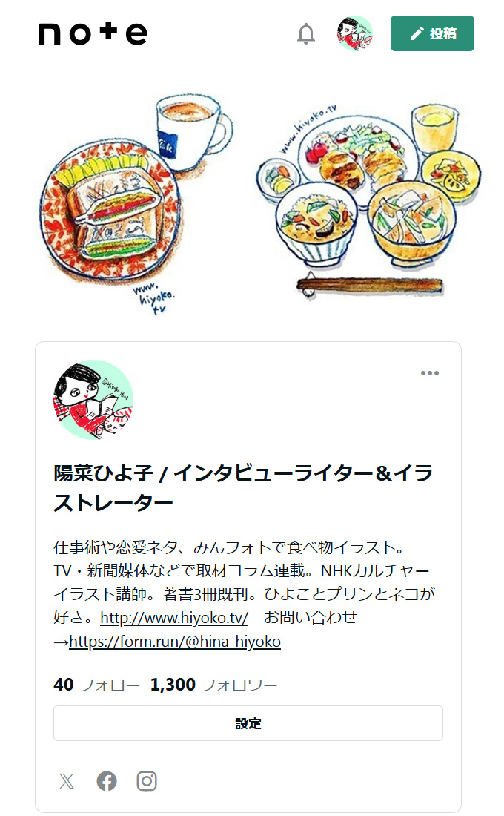Click the green 投稿 button
504x816 pixels.
(x=432, y=33)
